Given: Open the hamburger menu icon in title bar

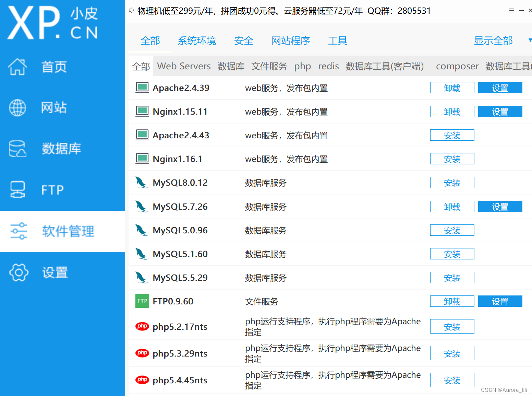Looking at the screenshot, I should (512, 11).
